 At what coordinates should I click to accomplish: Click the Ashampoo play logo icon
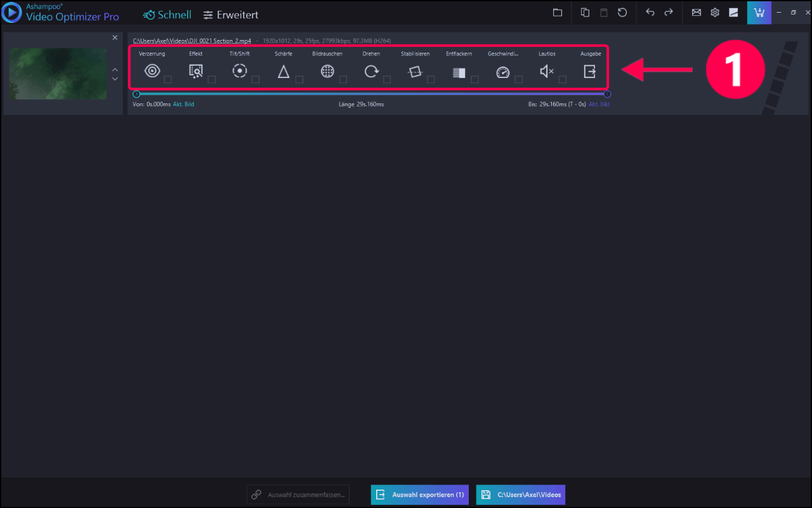pyautogui.click(x=12, y=13)
